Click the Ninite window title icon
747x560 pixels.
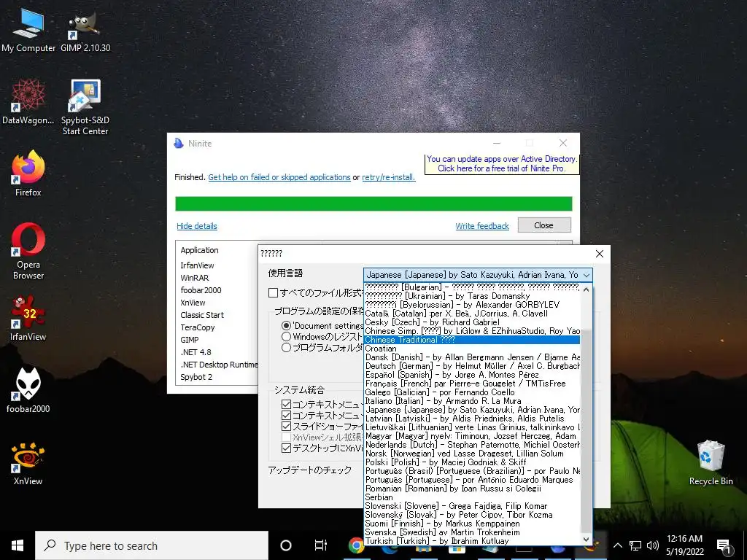click(179, 144)
